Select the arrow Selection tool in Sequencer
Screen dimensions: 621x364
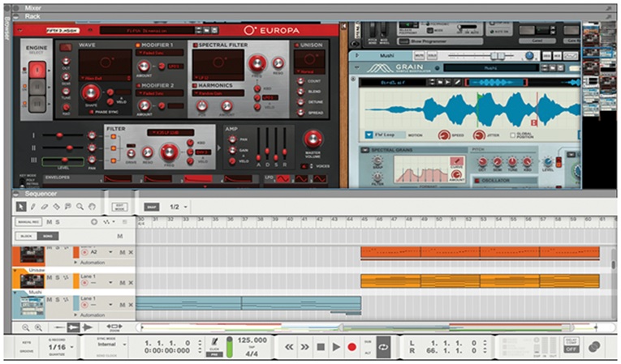(x=21, y=207)
